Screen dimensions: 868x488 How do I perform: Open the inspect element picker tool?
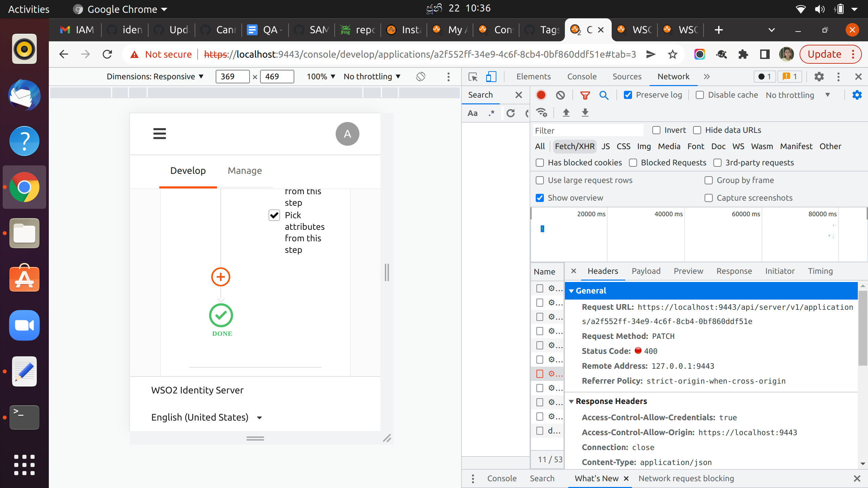tap(473, 77)
